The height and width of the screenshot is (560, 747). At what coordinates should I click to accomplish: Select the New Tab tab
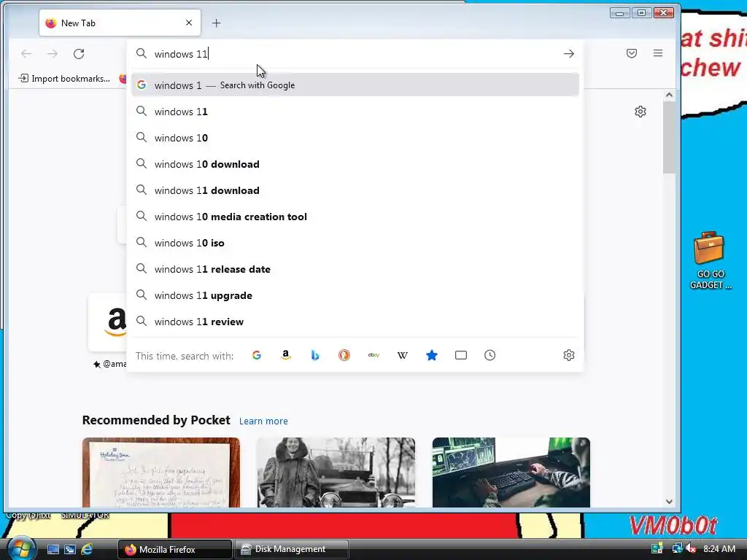[x=120, y=23]
